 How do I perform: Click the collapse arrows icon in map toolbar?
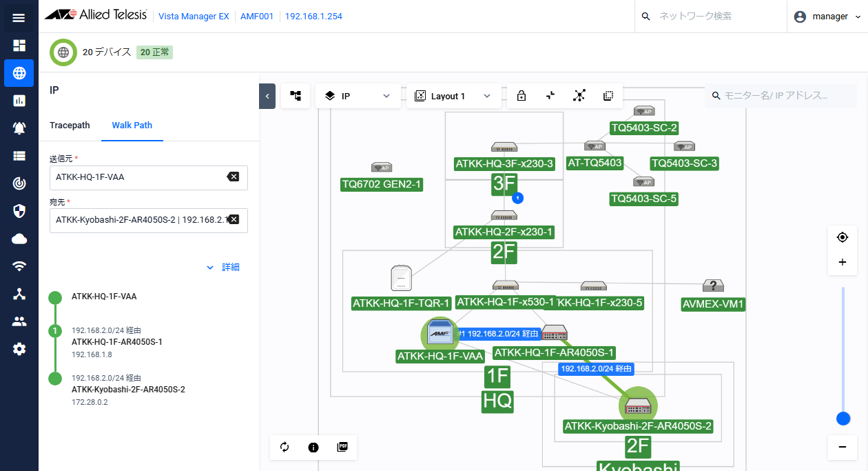pyautogui.click(x=550, y=96)
